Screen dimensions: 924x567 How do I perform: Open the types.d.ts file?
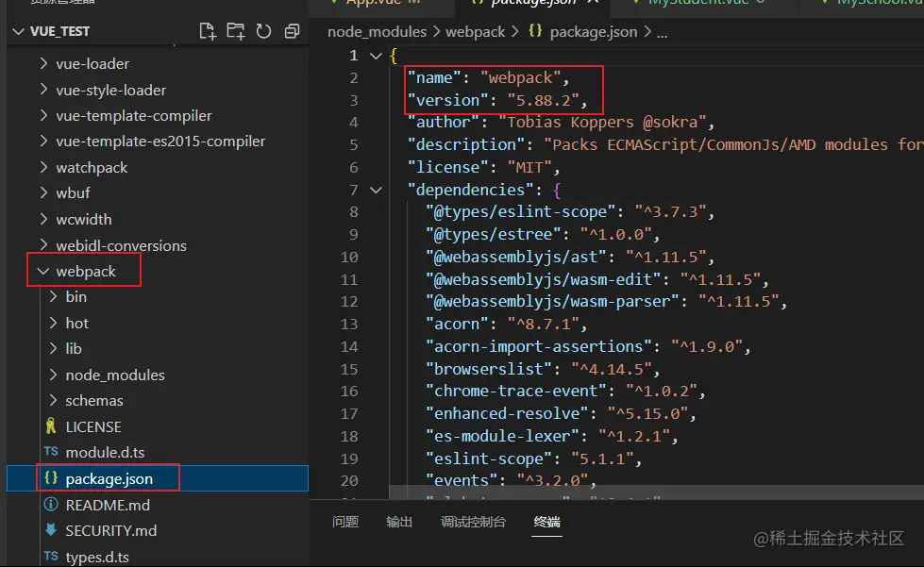point(97,557)
